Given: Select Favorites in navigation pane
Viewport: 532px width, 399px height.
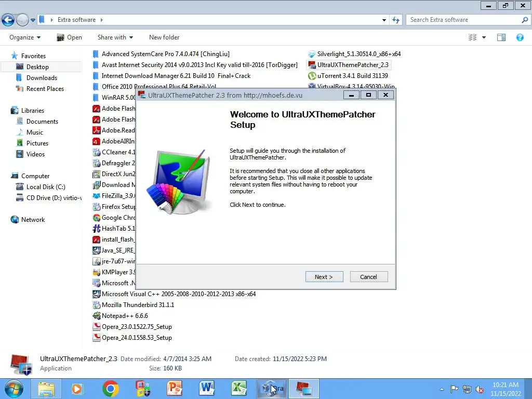Looking at the screenshot, I should coord(33,56).
